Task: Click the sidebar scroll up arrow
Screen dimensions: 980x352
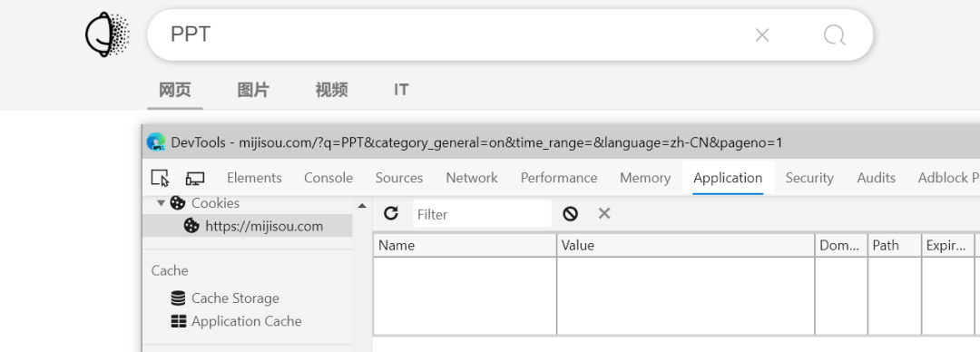Action: [x=362, y=206]
